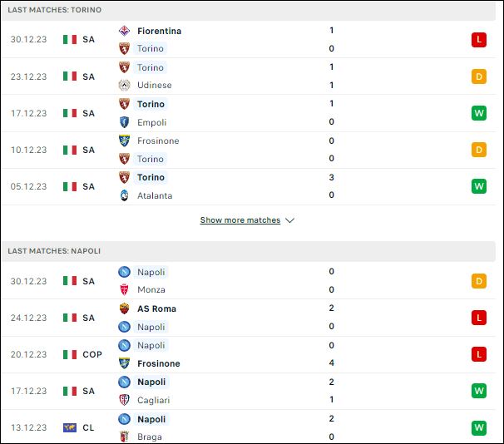
Task: Select the 17.12.23 Torino vs Empoli match row
Action: pos(248,113)
